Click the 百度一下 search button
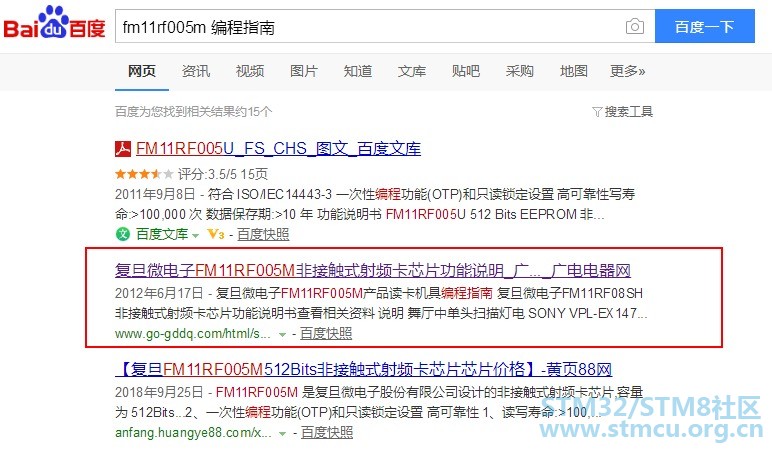The height and width of the screenshot is (452, 772). pyautogui.click(x=705, y=26)
